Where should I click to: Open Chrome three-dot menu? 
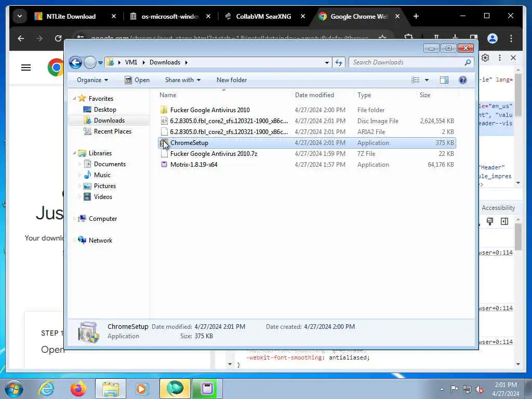coord(511,38)
